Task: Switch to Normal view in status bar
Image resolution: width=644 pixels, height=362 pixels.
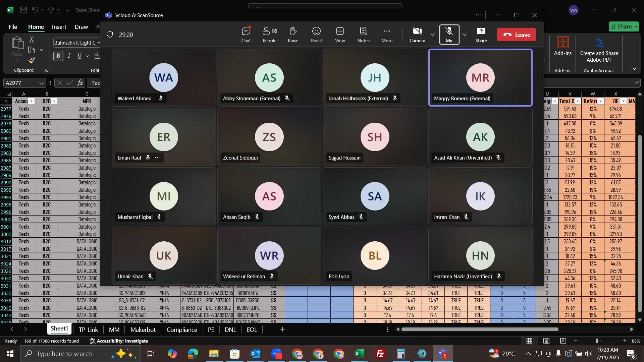Action: coord(529,341)
